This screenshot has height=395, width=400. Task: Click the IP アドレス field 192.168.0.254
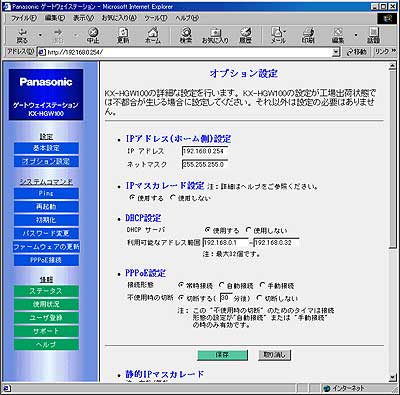pyautogui.click(x=205, y=151)
